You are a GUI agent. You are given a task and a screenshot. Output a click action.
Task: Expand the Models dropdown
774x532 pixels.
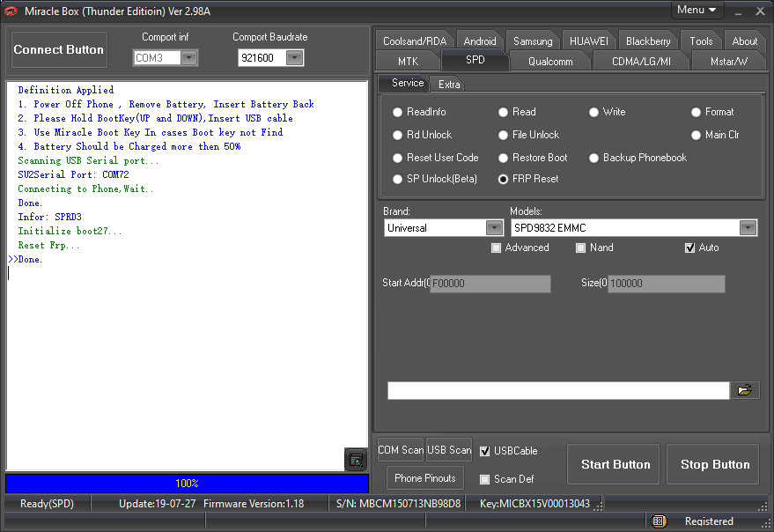(748, 228)
